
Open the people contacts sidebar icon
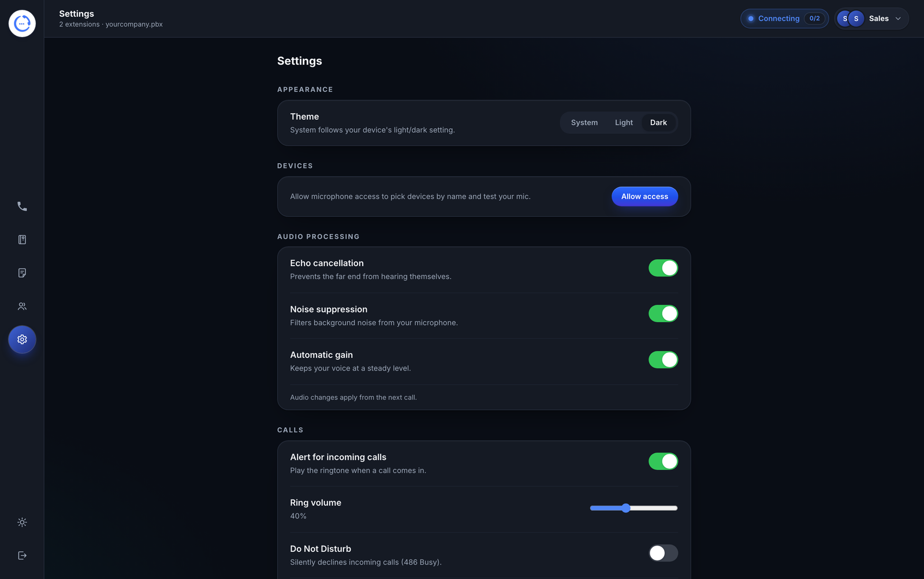pos(22,306)
